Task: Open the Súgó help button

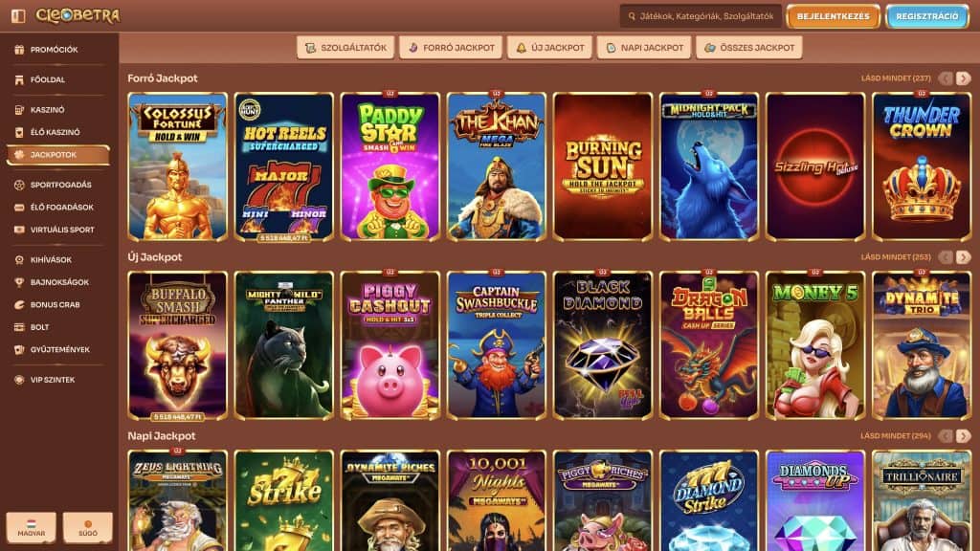Action: (87, 528)
